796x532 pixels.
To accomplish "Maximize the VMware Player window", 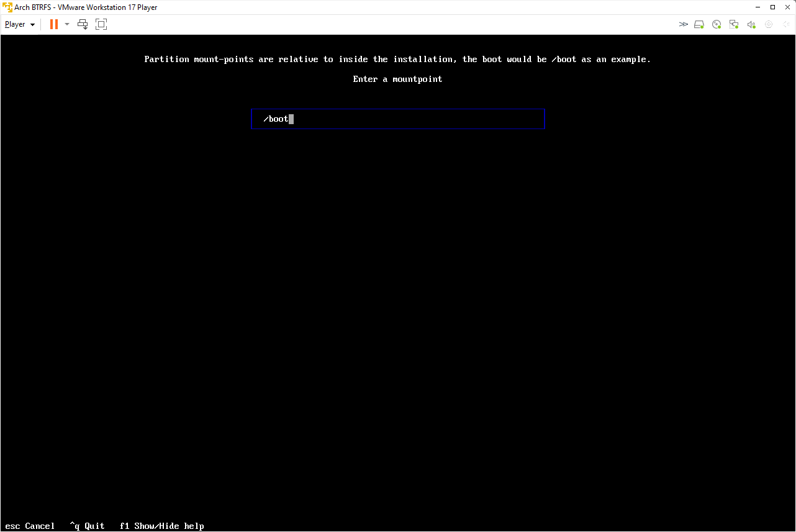I will (772, 7).
